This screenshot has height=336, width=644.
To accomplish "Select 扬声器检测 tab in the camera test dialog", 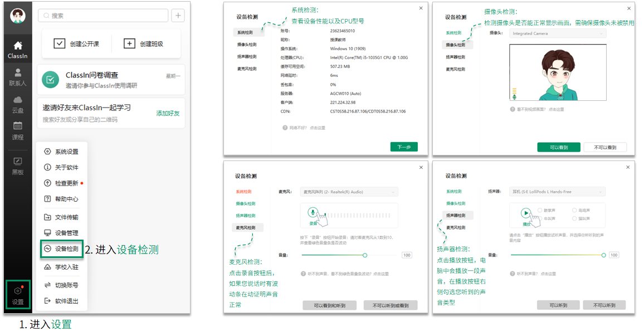I will click(456, 57).
